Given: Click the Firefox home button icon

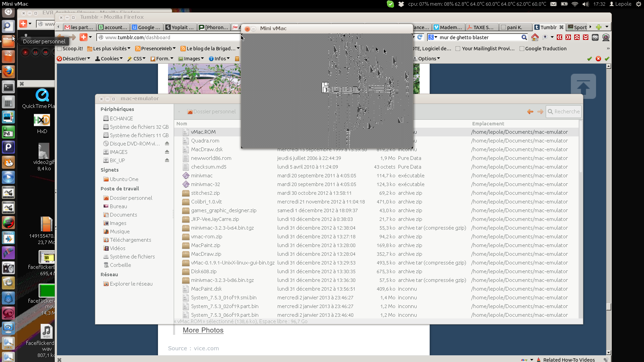Looking at the screenshot, I should point(535,38).
